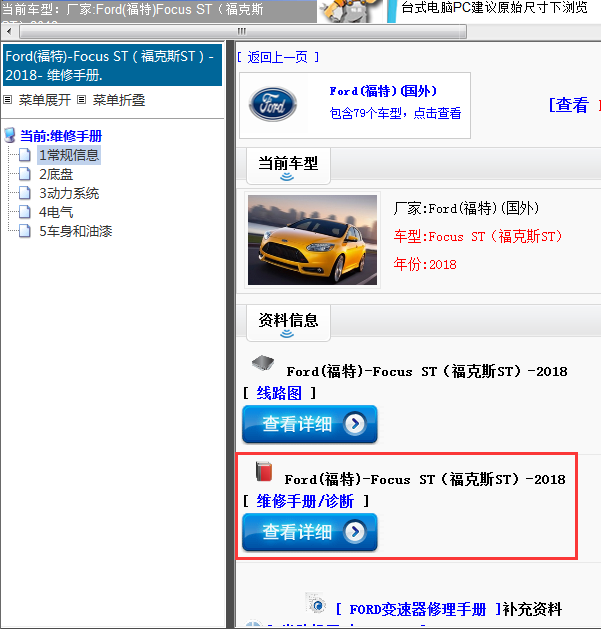Image resolution: width=601 pixels, height=629 pixels.
Task: Select the 当前车型 tab
Action: coord(288,166)
